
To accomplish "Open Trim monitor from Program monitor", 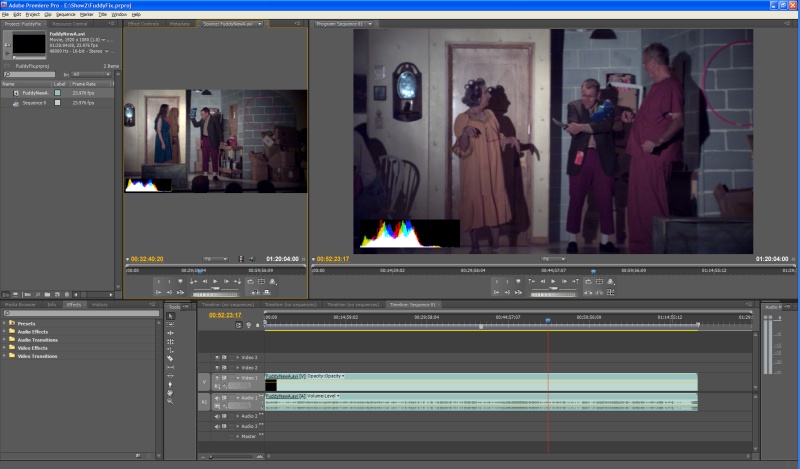I will click(x=611, y=292).
